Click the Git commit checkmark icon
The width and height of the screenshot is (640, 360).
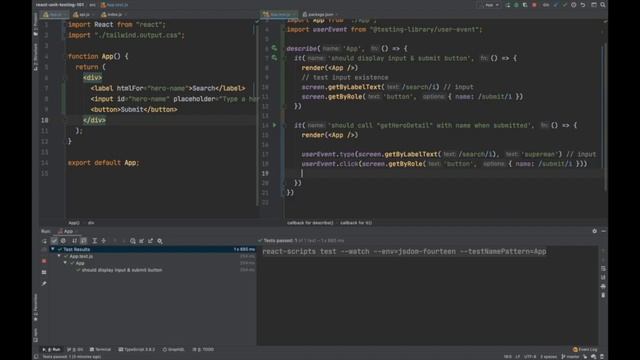tap(564, 5)
